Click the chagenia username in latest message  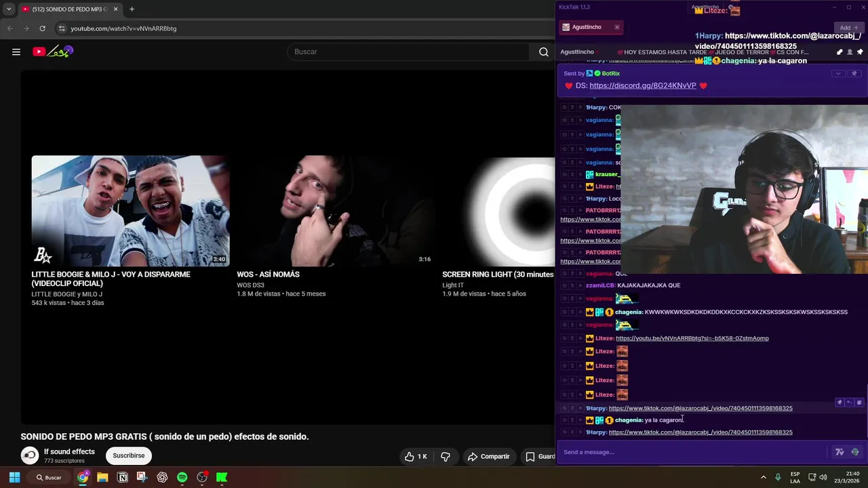(629, 420)
